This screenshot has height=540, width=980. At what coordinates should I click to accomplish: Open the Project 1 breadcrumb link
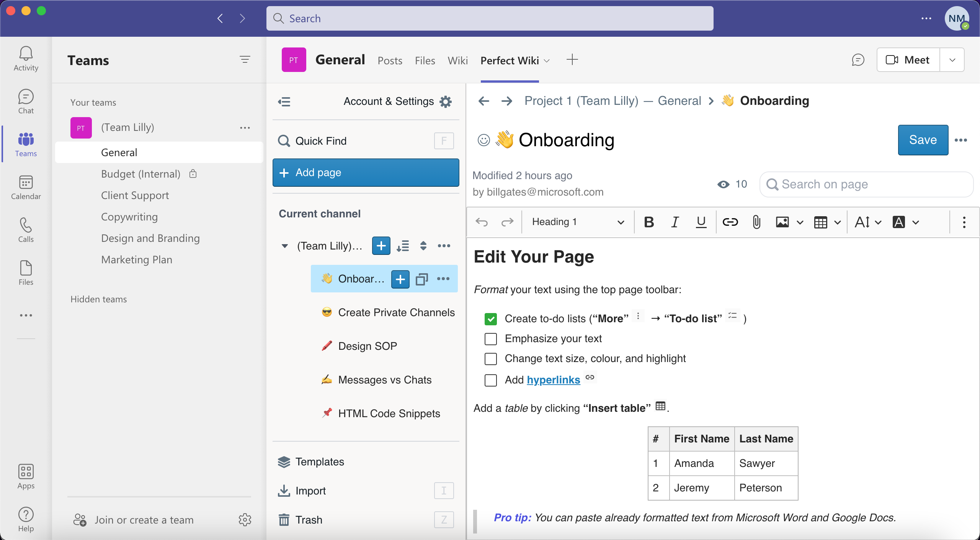612,101
